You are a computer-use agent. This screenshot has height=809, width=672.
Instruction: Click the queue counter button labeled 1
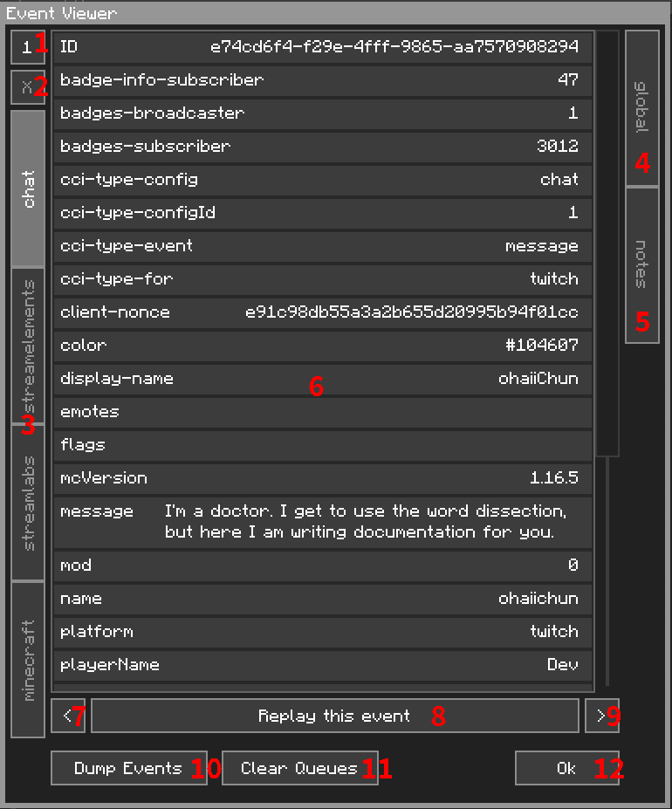27,47
